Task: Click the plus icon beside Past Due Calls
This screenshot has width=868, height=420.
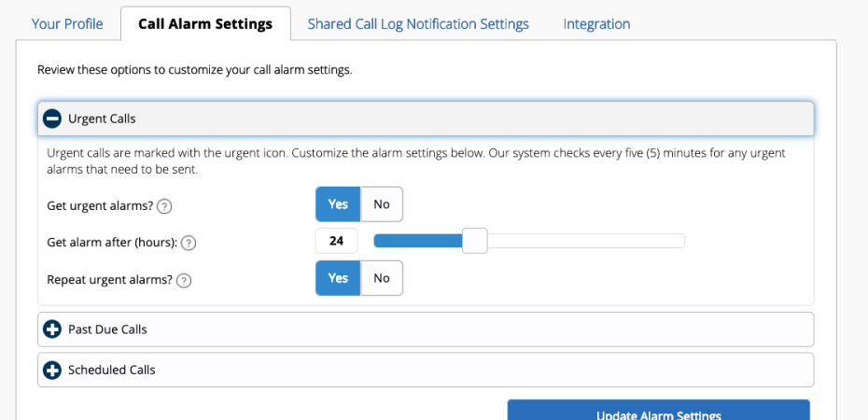Action: pyautogui.click(x=52, y=329)
